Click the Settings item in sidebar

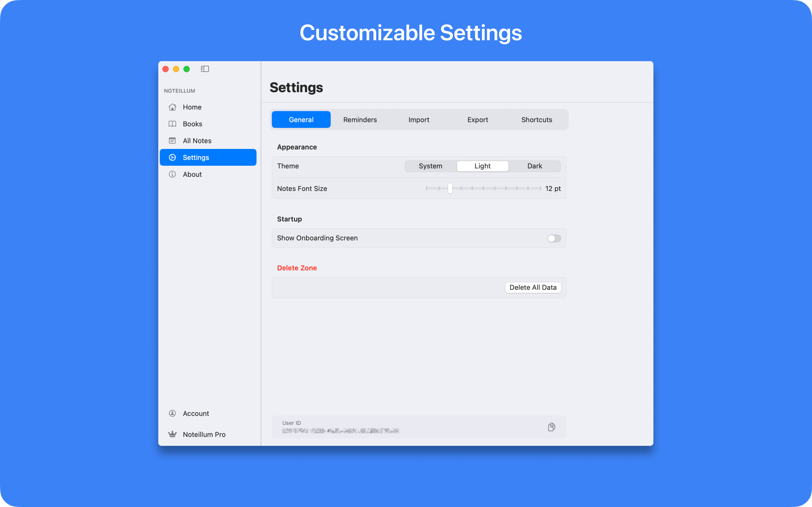(208, 157)
